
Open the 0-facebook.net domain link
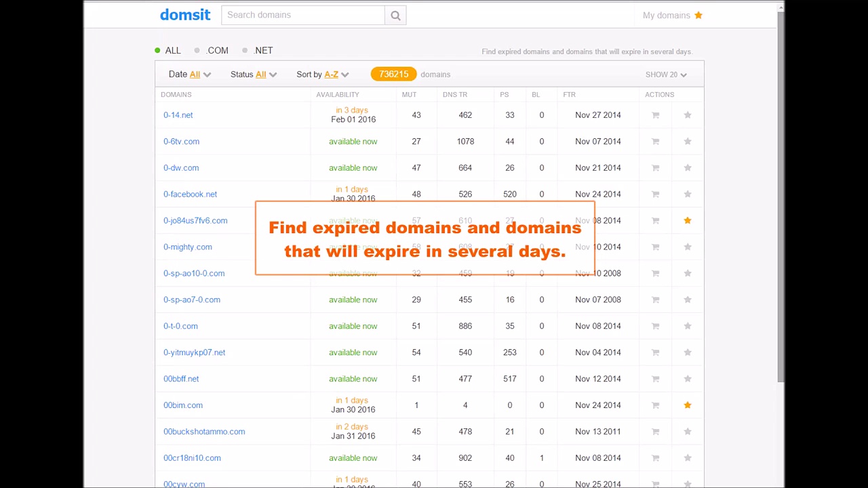190,195
